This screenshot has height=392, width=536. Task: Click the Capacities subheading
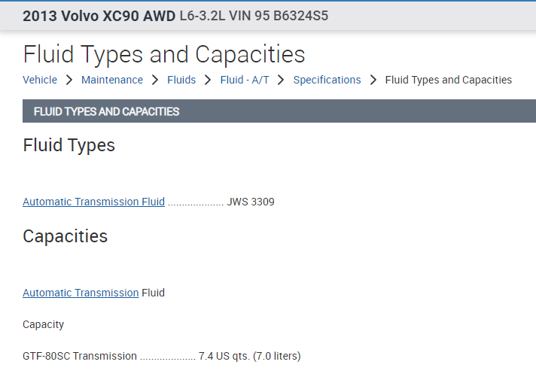(x=65, y=236)
